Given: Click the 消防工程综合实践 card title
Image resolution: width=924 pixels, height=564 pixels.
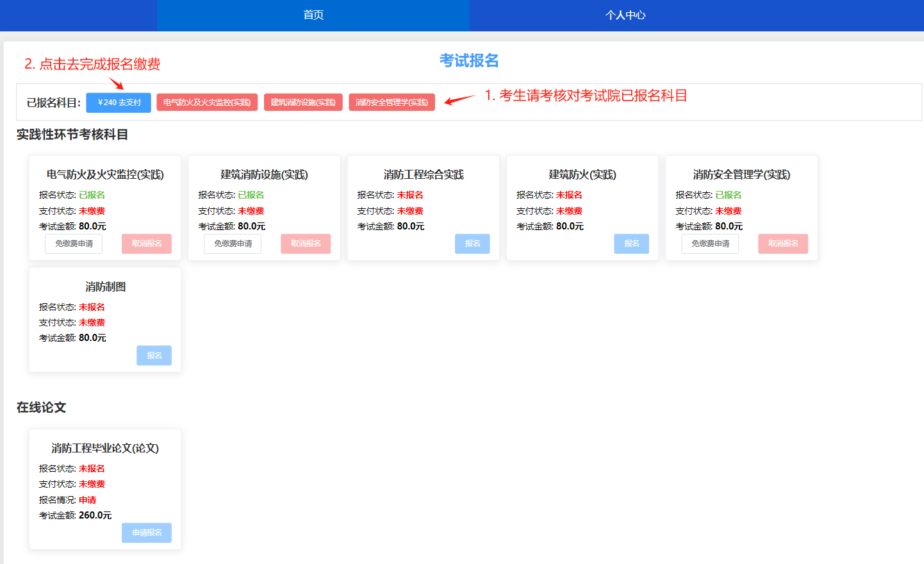Looking at the screenshot, I should point(424,174).
